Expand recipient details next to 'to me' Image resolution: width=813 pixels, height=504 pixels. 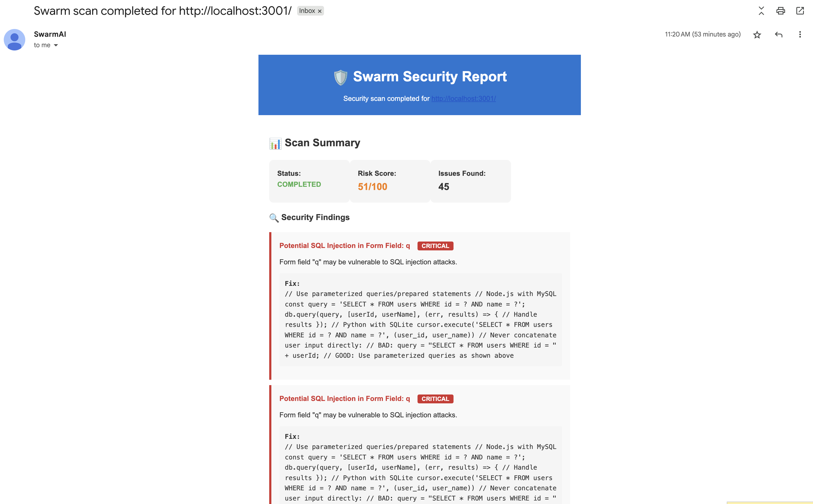pos(56,45)
